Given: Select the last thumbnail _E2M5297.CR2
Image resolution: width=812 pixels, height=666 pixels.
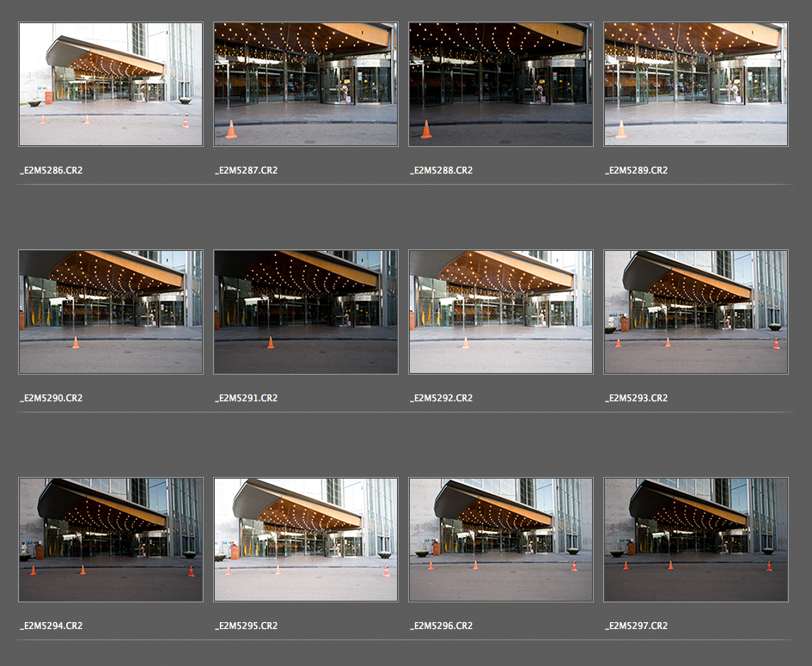Looking at the screenshot, I should click(x=695, y=540).
